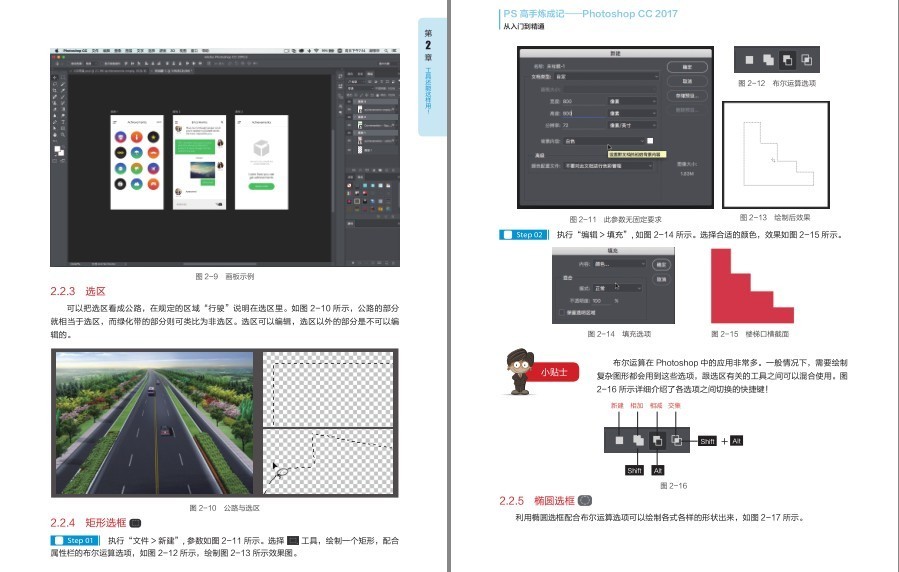Click the resolution field showing 72
The image size is (899, 572).
pos(583,126)
